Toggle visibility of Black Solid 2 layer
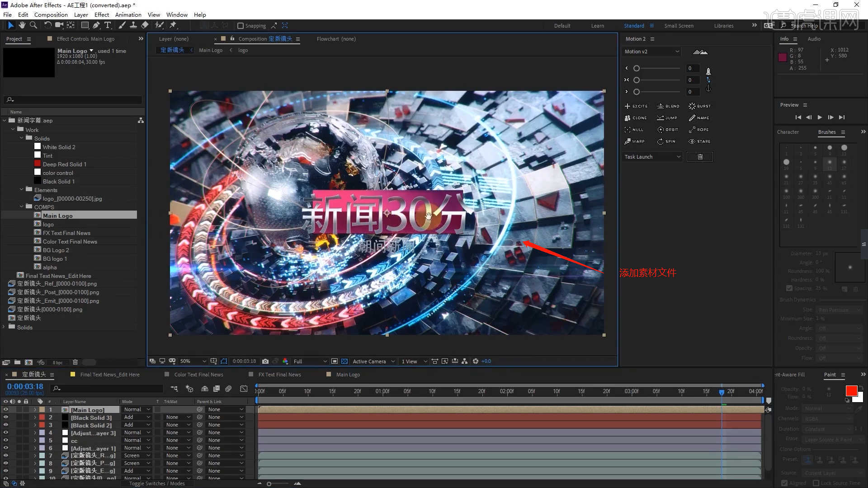The width and height of the screenshot is (868, 488). point(6,425)
